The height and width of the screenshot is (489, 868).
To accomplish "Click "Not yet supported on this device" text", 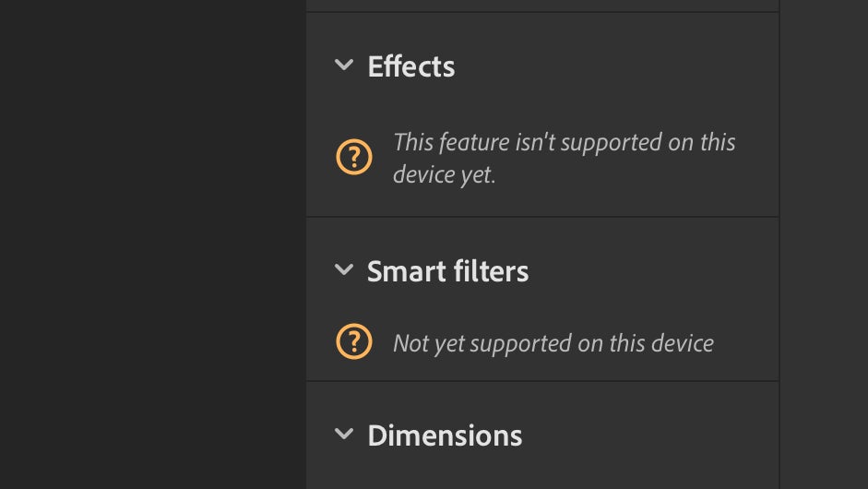I will 553,343.
